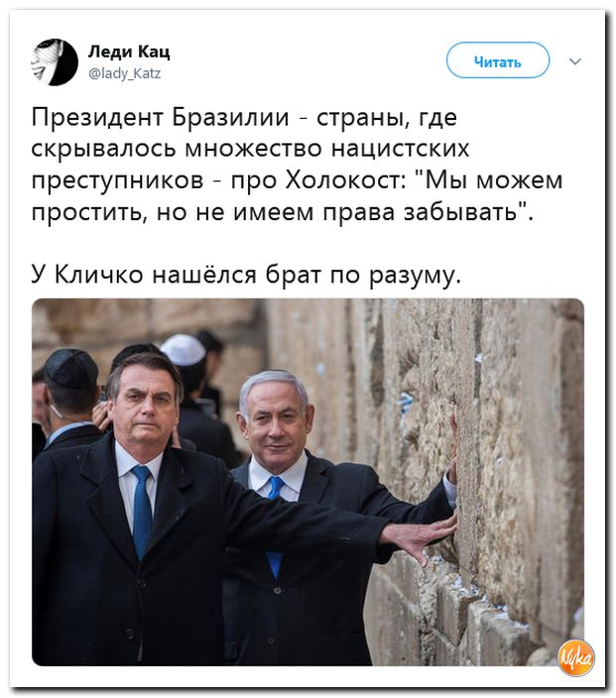The height and width of the screenshot is (698, 616).
Task: Open the Леди Кац display name
Action: 129,52
